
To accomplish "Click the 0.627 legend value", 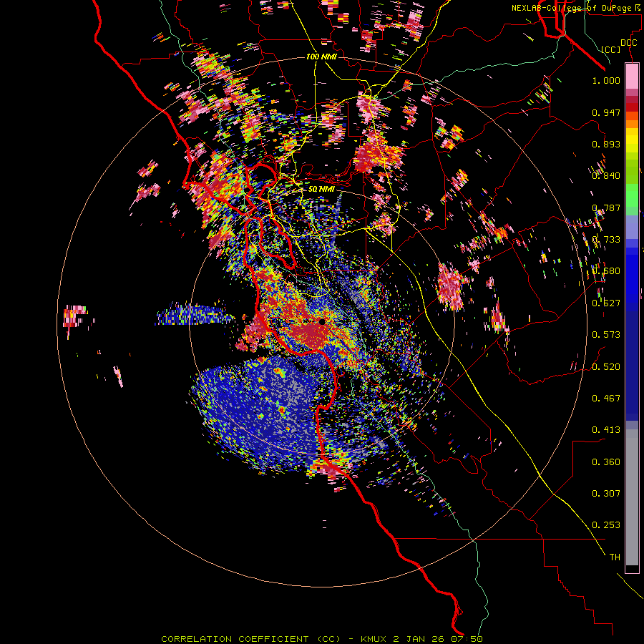I will (x=606, y=303).
